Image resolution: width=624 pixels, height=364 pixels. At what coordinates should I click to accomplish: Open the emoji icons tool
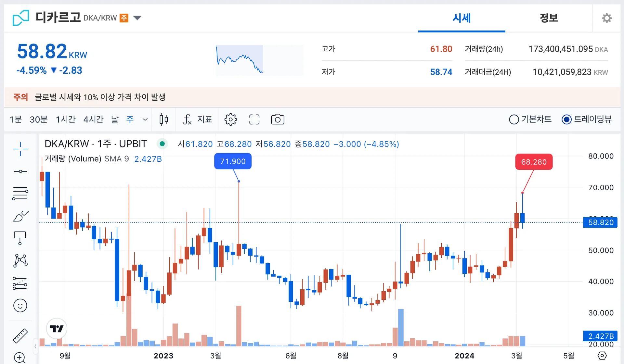tap(20, 306)
